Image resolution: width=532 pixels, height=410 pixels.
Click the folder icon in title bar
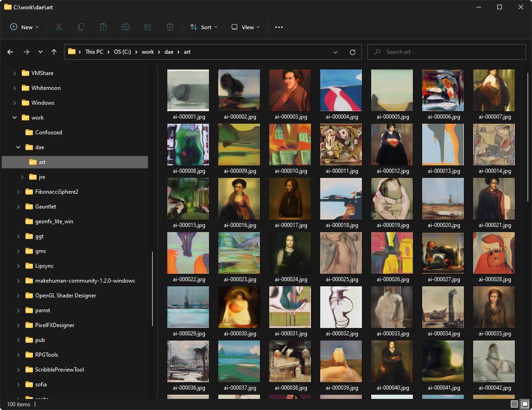8,7
